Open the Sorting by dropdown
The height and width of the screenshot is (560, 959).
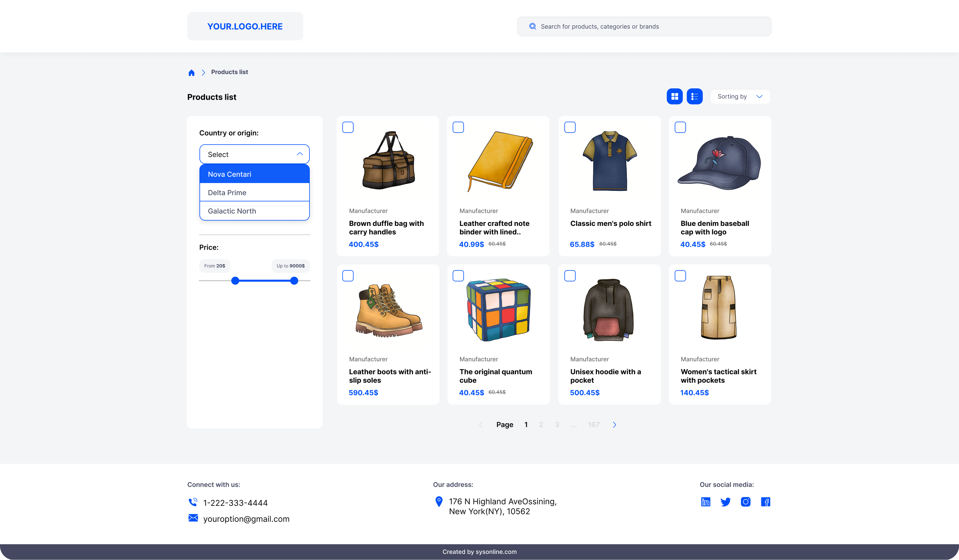point(740,97)
